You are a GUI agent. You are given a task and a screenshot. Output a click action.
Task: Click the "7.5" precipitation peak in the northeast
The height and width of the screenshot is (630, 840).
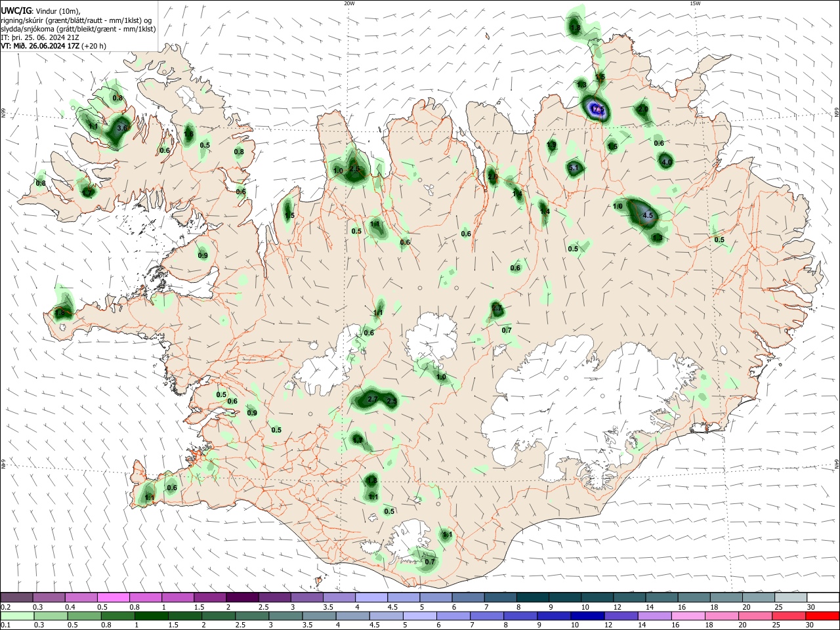point(598,110)
